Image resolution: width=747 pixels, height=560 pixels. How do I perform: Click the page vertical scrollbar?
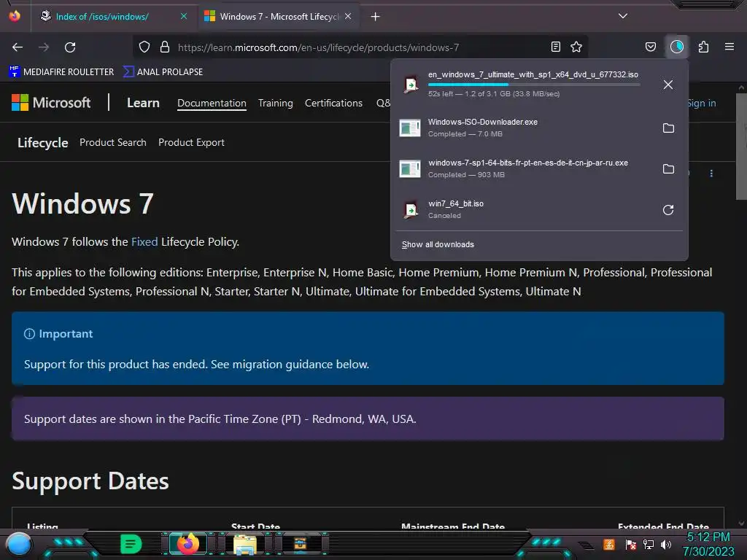741,146
